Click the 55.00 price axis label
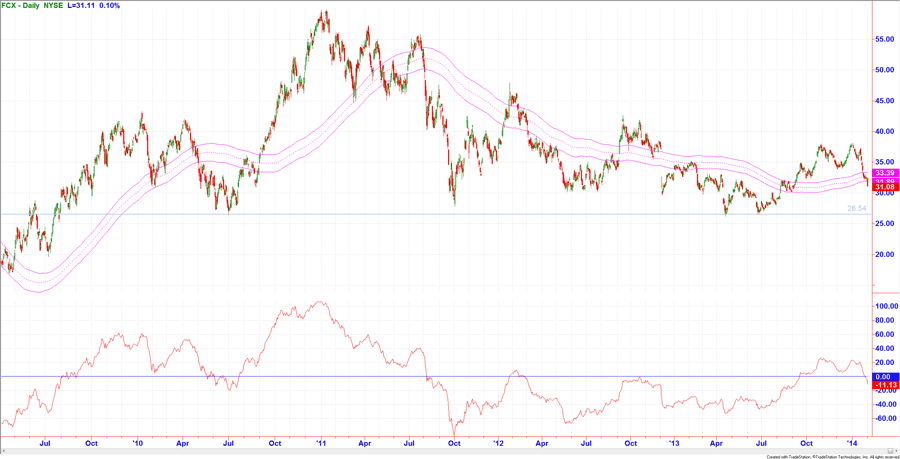This screenshot has width=900, height=459. click(x=884, y=39)
